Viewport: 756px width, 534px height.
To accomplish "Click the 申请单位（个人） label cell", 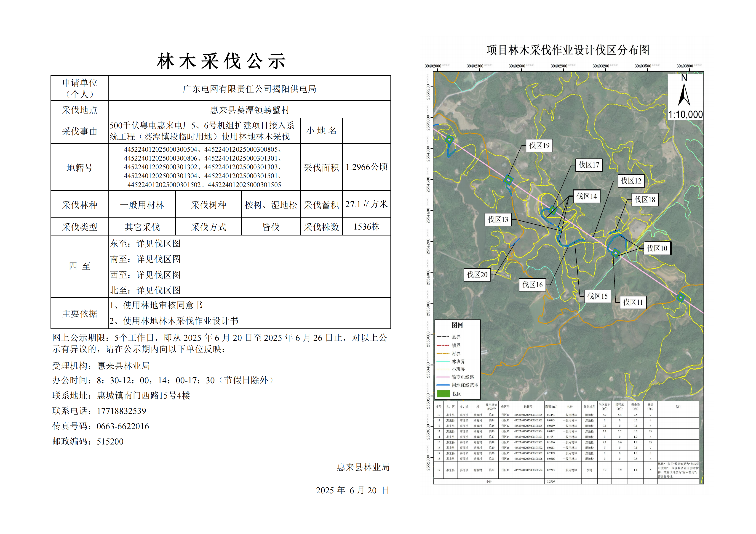I will coord(80,88).
